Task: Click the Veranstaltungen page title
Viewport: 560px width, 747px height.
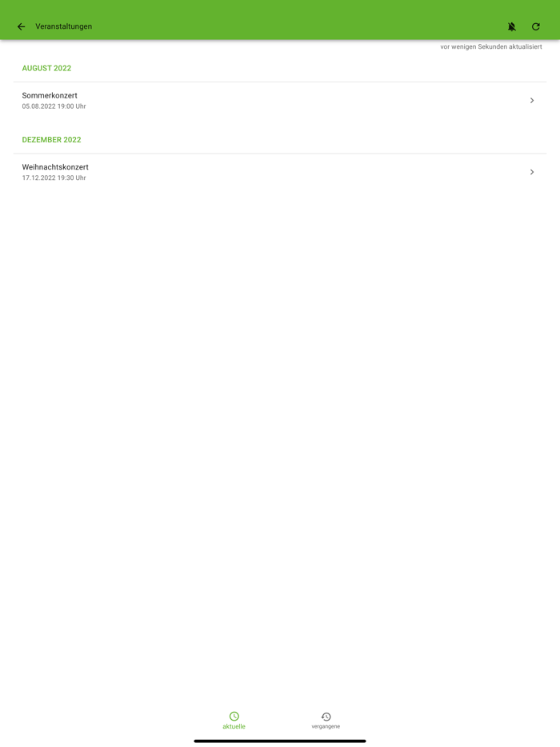Action: pyautogui.click(x=64, y=26)
